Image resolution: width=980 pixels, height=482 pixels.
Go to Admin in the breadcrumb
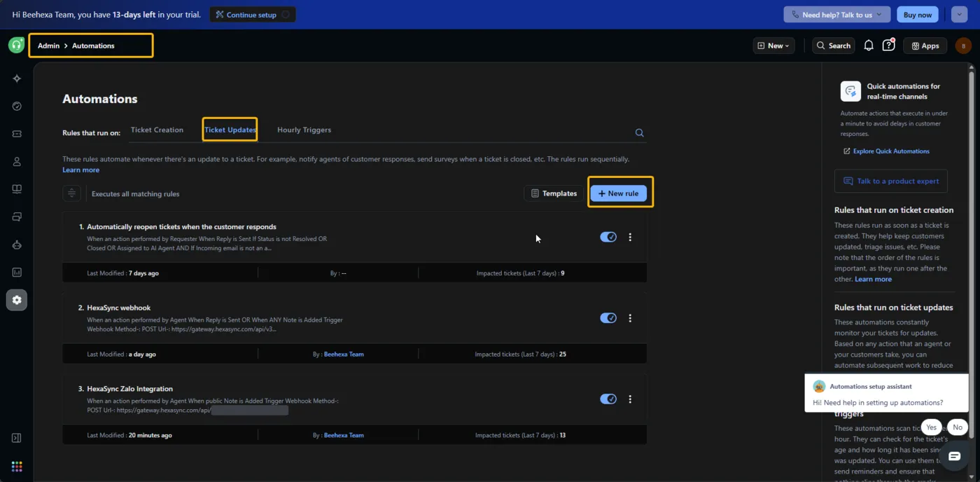(48, 46)
